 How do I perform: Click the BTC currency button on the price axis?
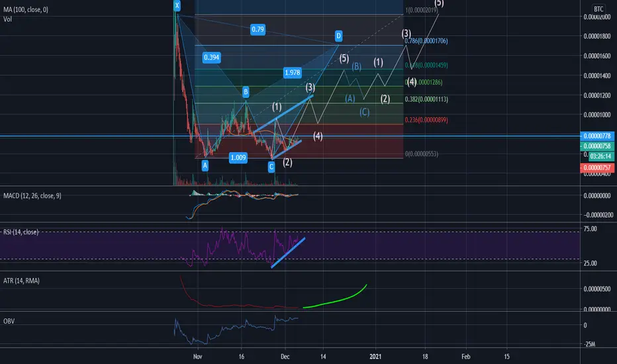[x=598, y=9]
